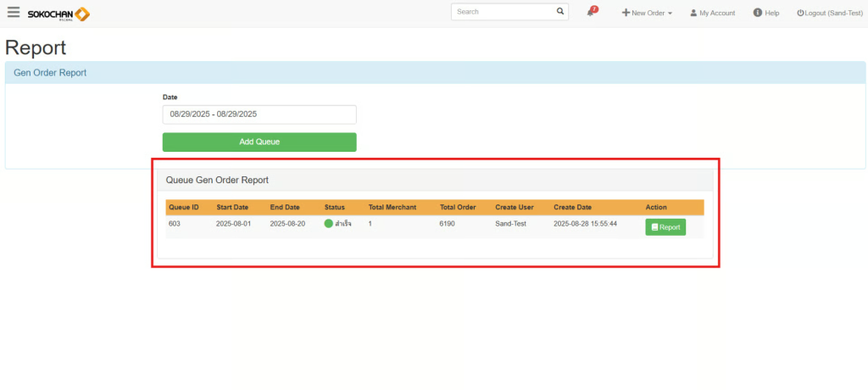868x390 pixels.
Task: Click the Status column header
Action: [x=335, y=207]
